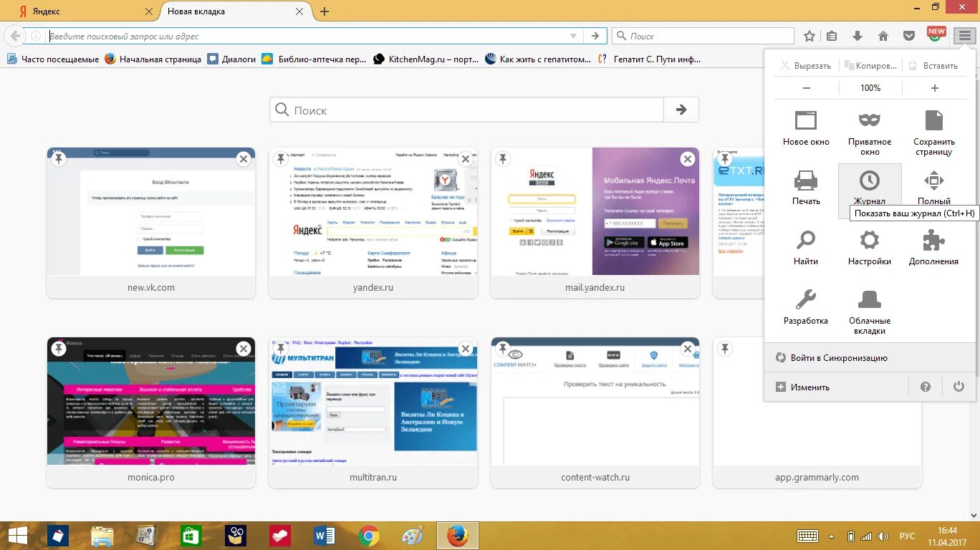Open Chrome from the taskbar
Screen dimensions: 980x550
369,536
